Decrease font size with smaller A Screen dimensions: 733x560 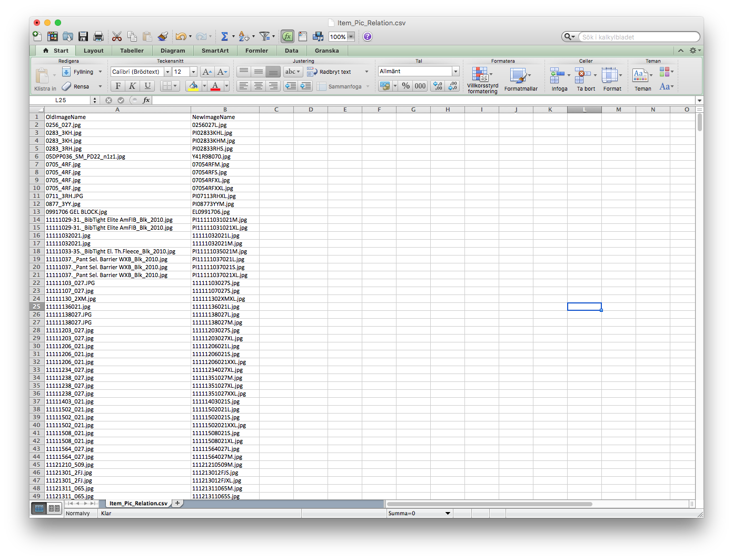pos(222,72)
